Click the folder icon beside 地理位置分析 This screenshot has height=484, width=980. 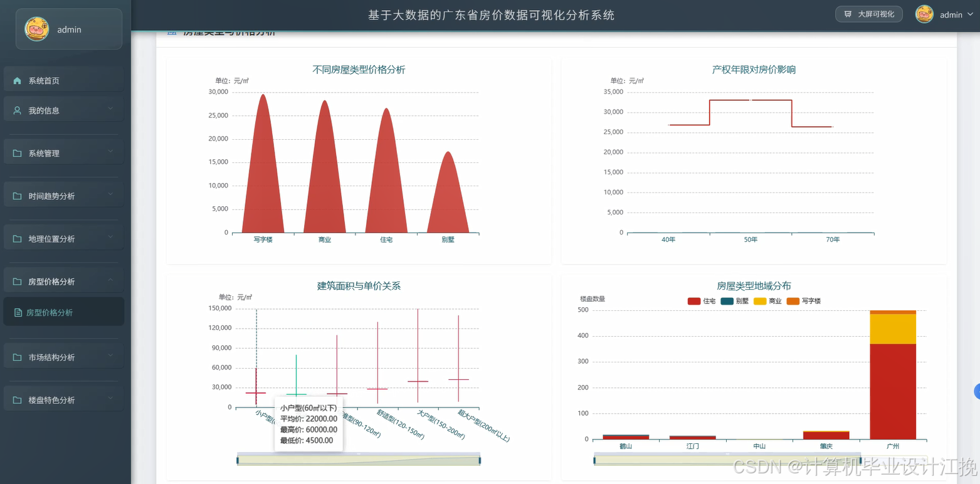18,239
